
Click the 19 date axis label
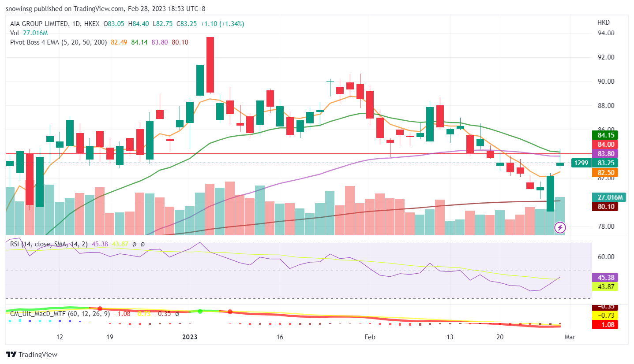click(110, 337)
